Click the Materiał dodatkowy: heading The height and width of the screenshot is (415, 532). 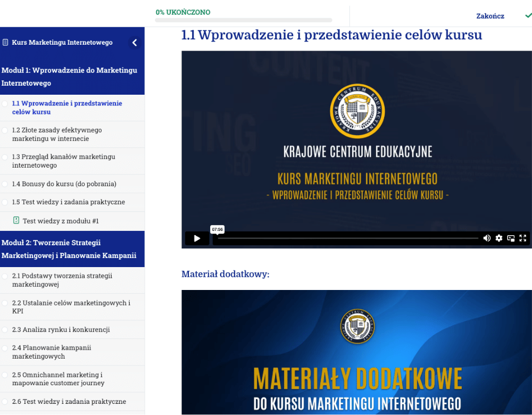(225, 274)
